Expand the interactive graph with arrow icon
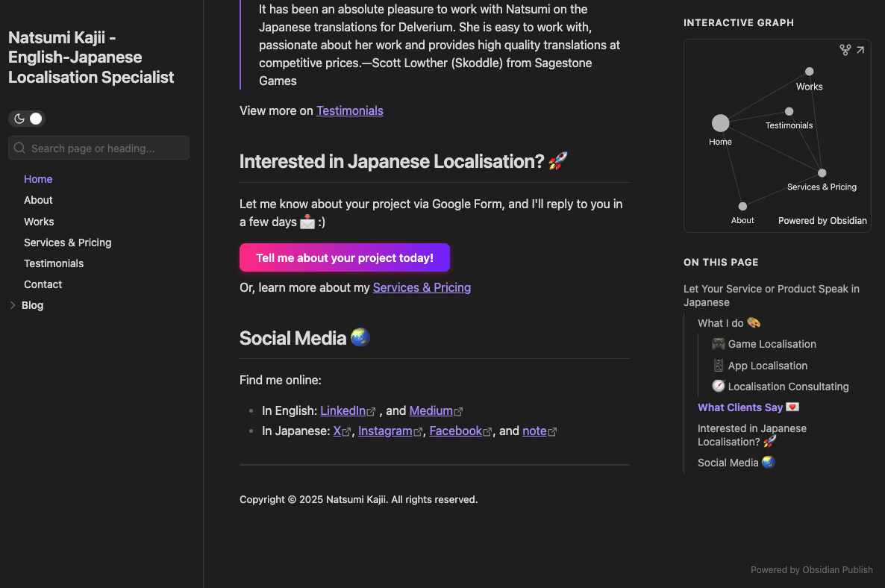Screen dimensions: 885x588 [860, 50]
